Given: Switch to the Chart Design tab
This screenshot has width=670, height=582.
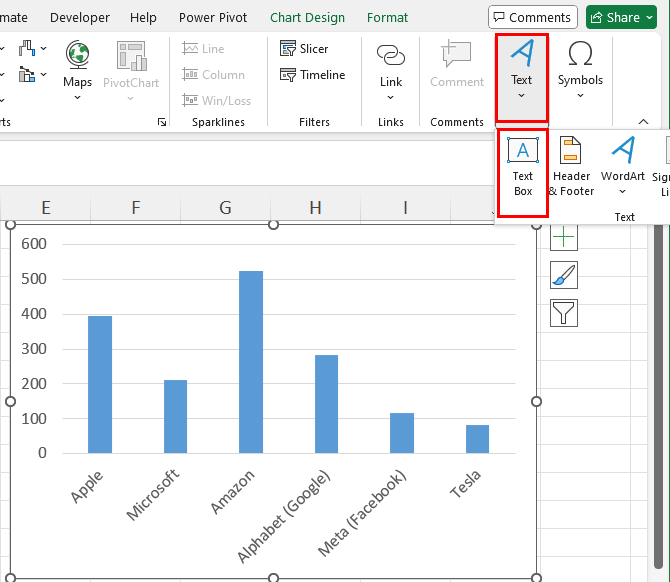Looking at the screenshot, I should pos(307,18).
